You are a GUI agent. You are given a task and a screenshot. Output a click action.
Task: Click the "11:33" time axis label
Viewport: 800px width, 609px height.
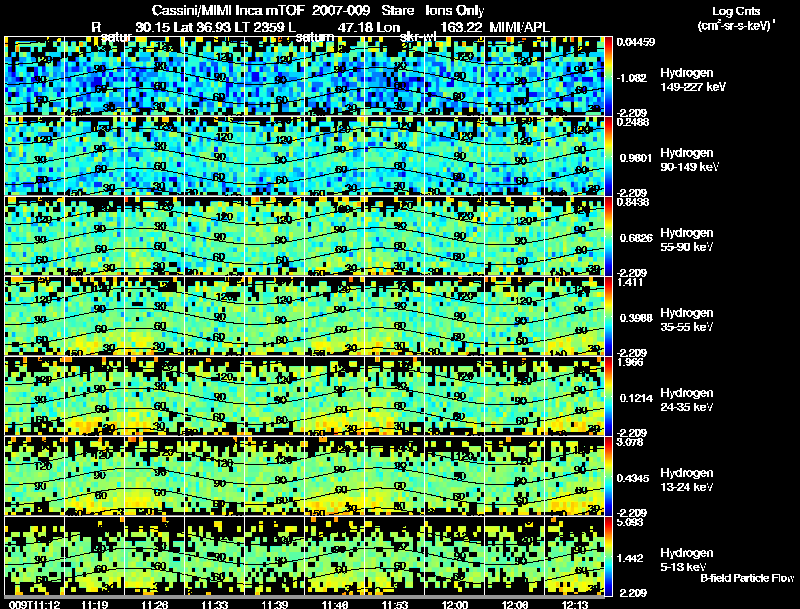coord(214,605)
